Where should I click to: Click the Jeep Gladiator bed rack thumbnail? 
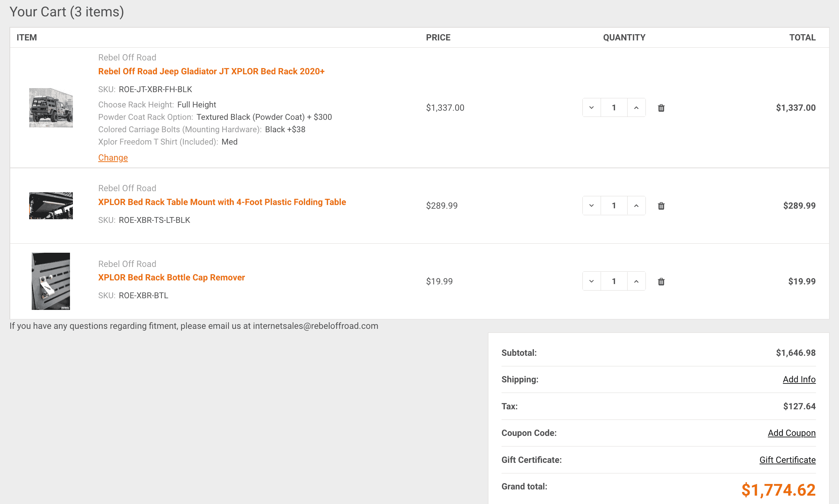click(x=51, y=108)
